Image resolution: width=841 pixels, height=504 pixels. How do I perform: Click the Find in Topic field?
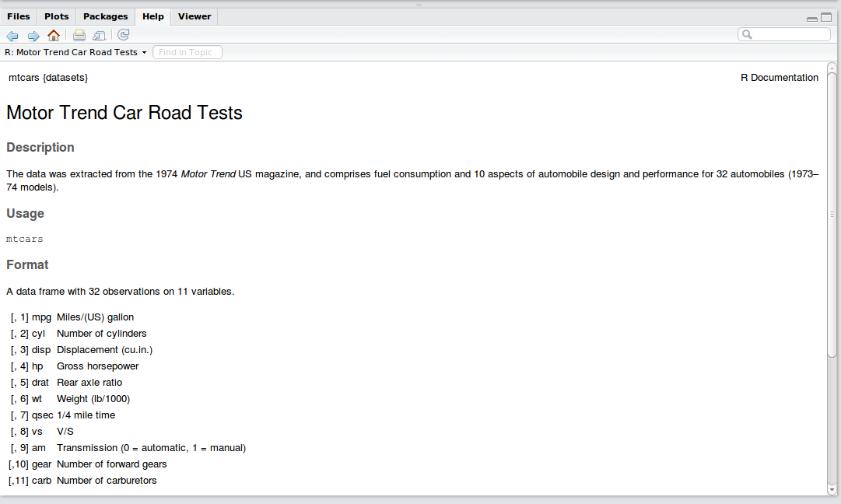click(187, 52)
